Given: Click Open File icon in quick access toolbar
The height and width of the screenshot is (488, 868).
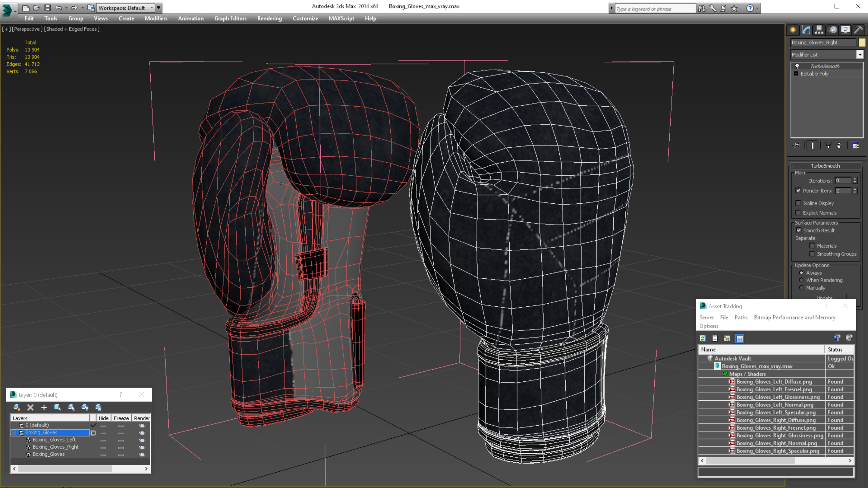Looking at the screenshot, I should 36,8.
